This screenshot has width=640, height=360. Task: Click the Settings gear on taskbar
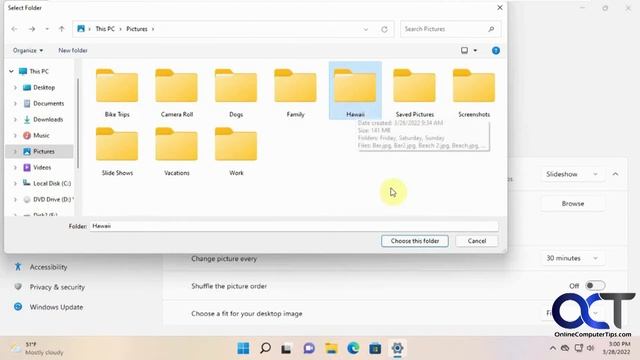coord(397,348)
